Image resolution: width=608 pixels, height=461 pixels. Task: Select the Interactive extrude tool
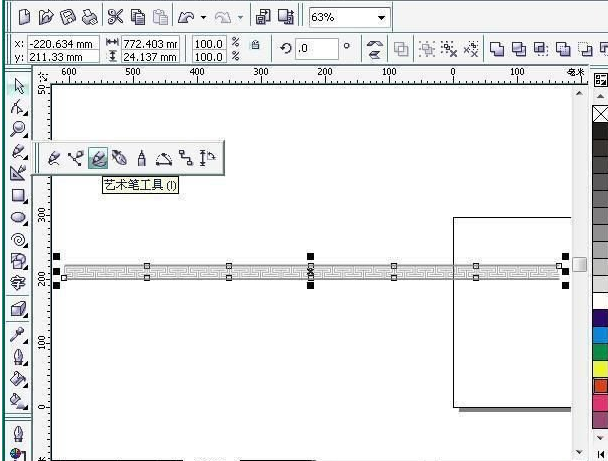point(18,309)
